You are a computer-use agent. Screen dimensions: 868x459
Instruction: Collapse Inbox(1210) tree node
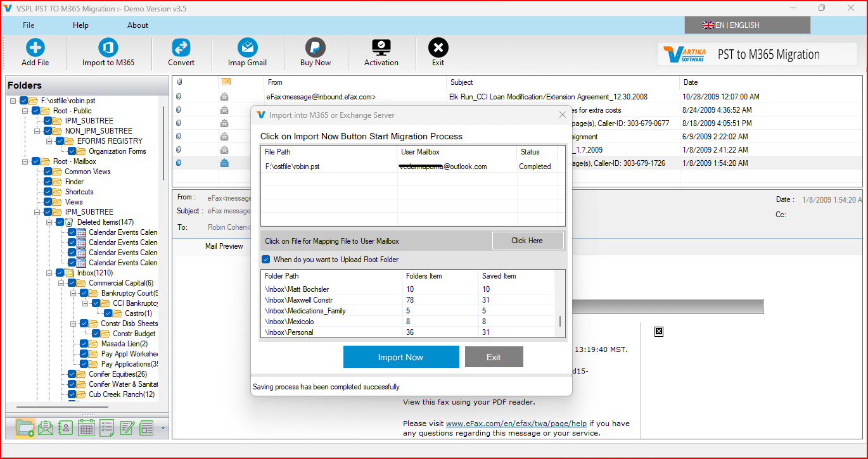(49, 273)
